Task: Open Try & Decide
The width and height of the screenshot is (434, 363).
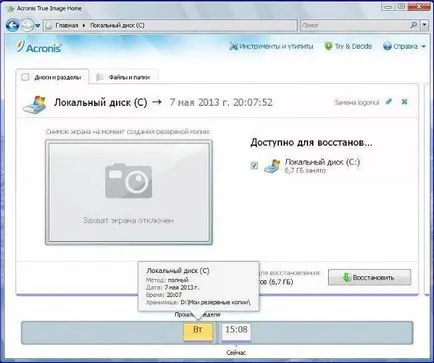Action: 348,46
